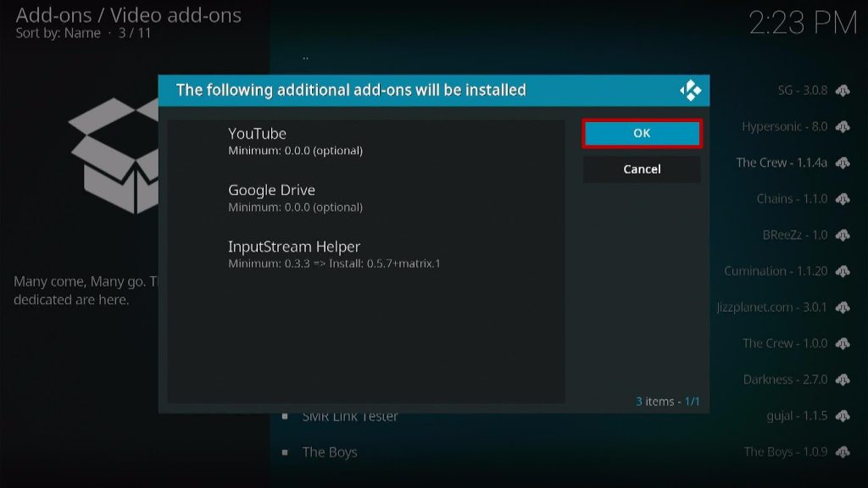Select 'The Crew - 1.1.4a' version label
The width and height of the screenshot is (868, 488).
[782, 163]
